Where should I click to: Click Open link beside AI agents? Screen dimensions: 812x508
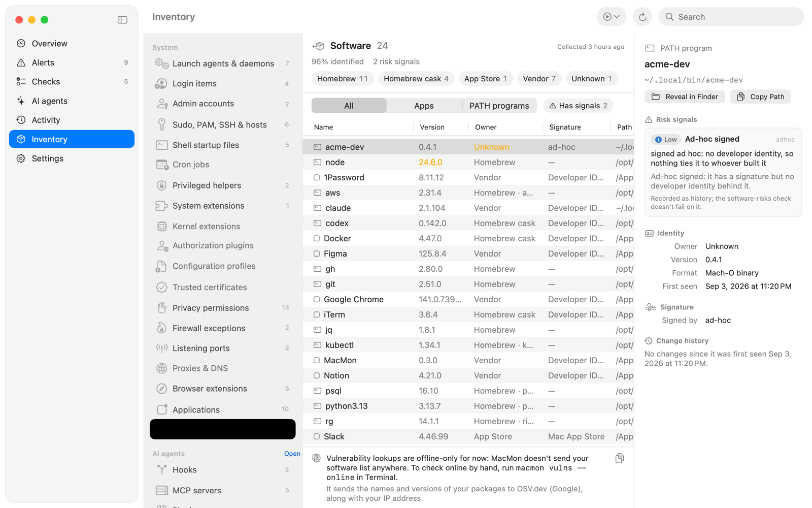tap(292, 454)
